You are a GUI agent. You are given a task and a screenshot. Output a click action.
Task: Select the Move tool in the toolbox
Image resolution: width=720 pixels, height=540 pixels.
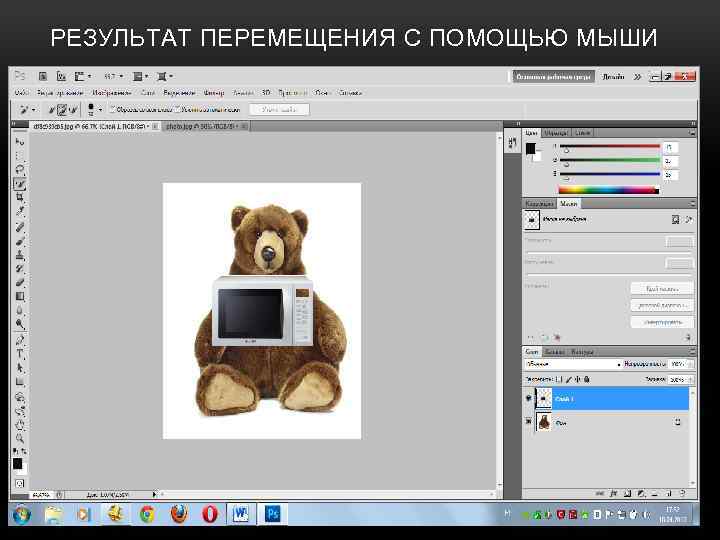click(19, 142)
